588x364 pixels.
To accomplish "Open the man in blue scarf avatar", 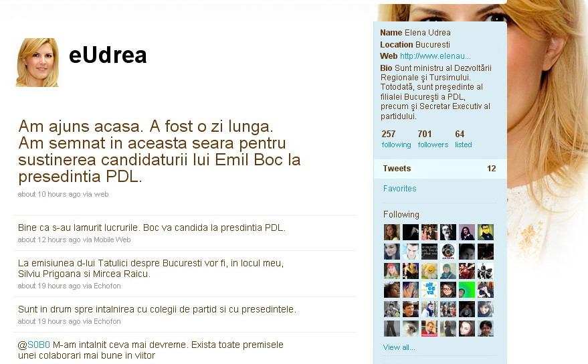I will coord(429,309).
